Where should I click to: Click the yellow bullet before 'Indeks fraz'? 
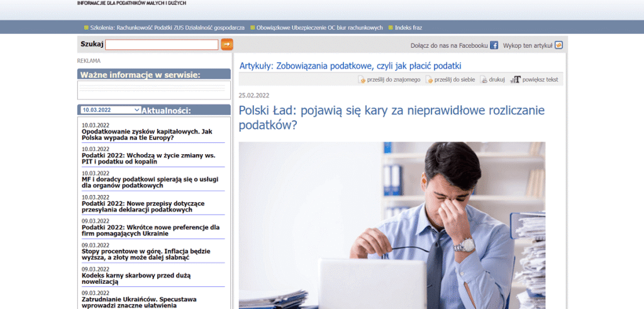391,28
